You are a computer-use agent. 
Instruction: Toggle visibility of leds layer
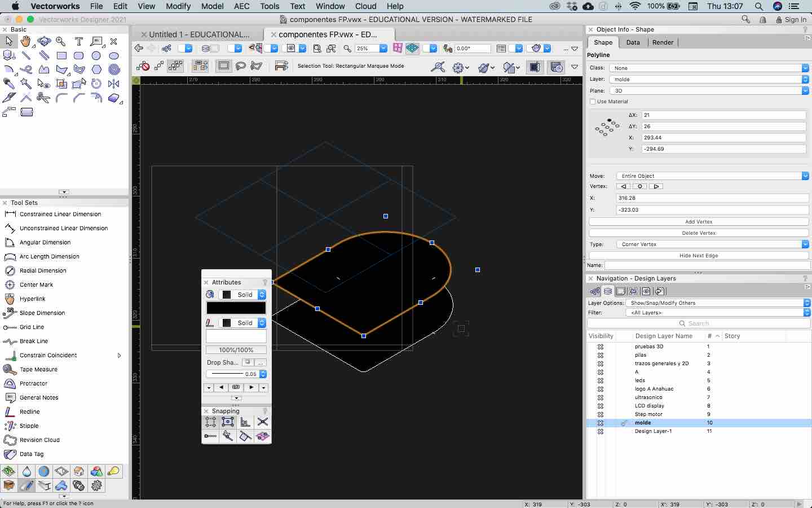click(601, 380)
